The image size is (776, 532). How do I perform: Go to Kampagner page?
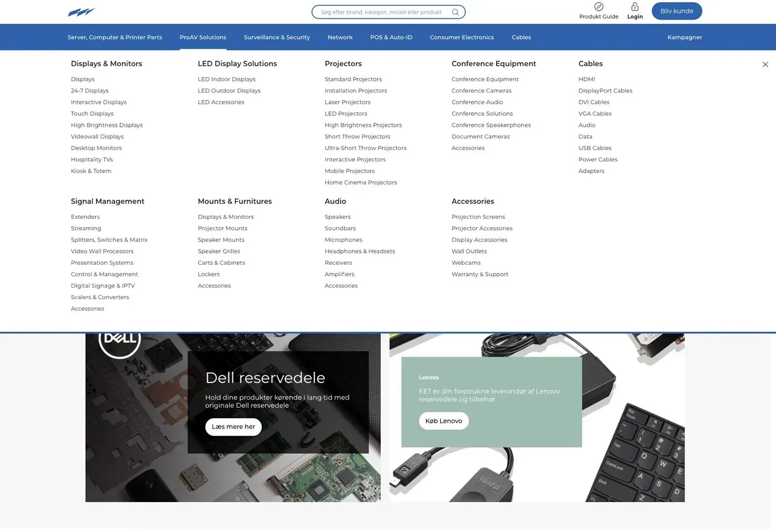coord(684,37)
